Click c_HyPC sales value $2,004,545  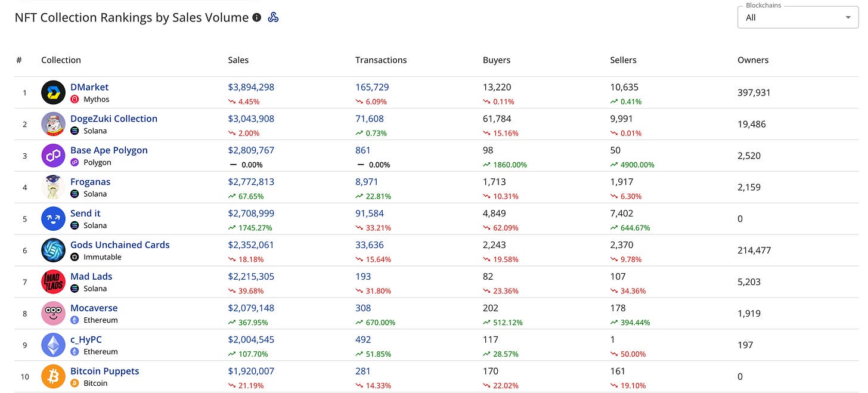(x=251, y=340)
